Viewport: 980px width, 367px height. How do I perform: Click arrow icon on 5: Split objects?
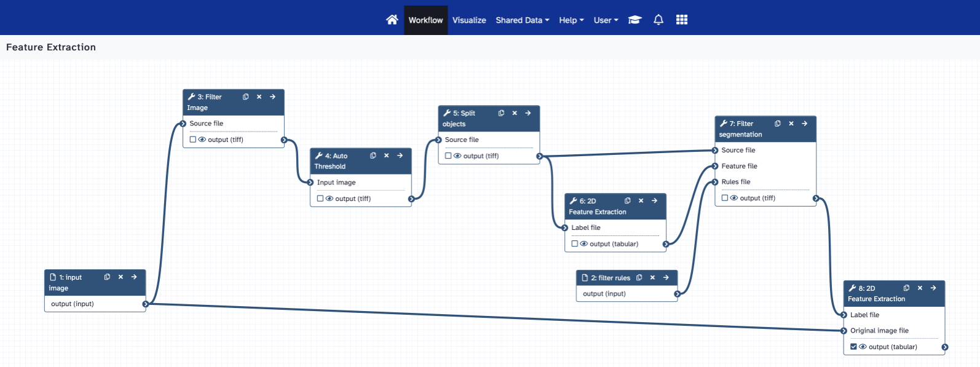tap(528, 113)
